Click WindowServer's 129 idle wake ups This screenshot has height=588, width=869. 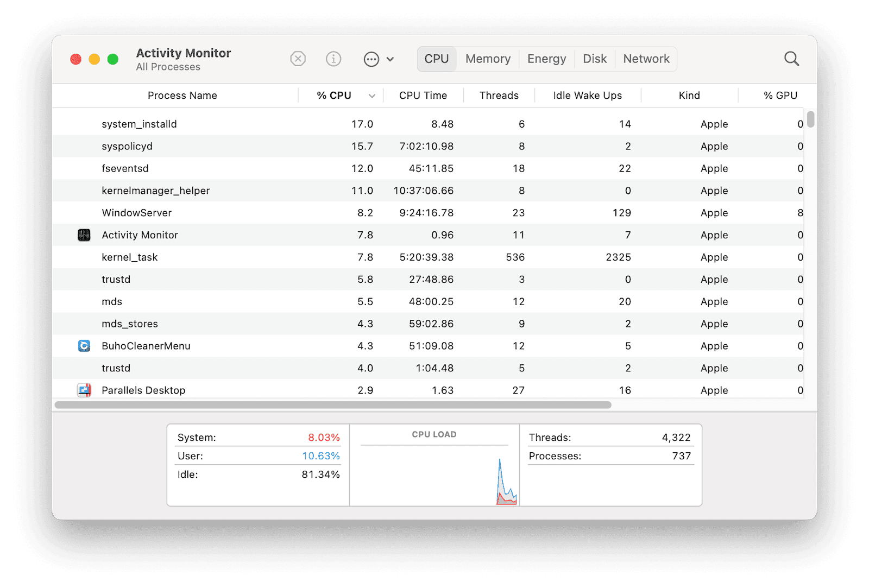tap(622, 213)
